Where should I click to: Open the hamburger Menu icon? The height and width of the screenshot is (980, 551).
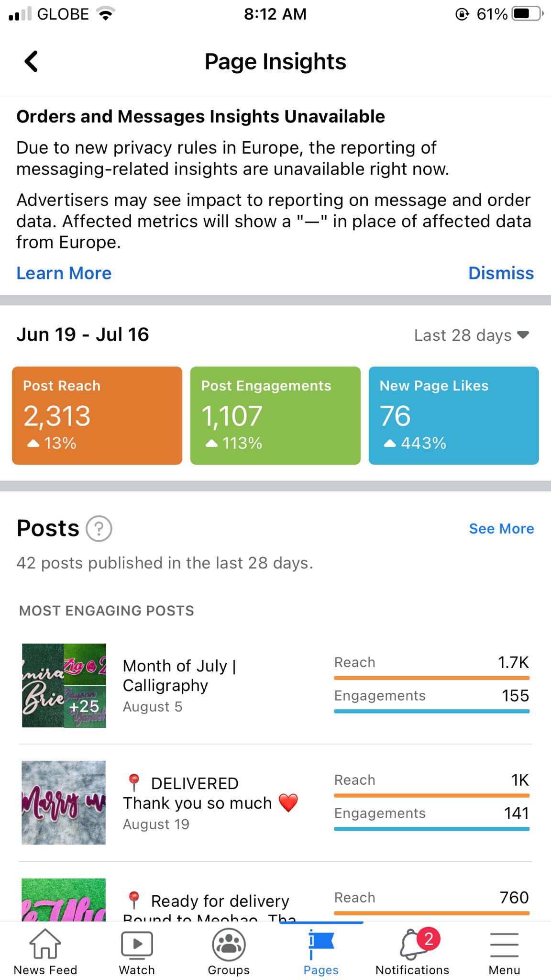(x=504, y=944)
